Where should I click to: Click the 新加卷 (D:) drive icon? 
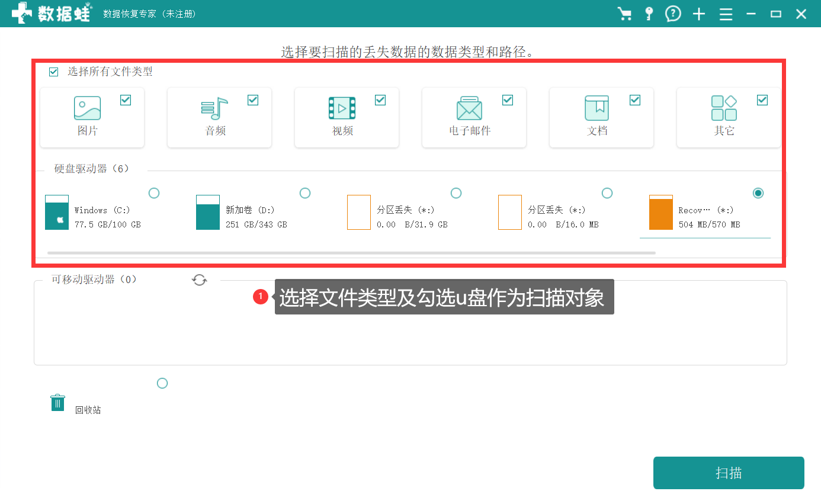(x=208, y=212)
